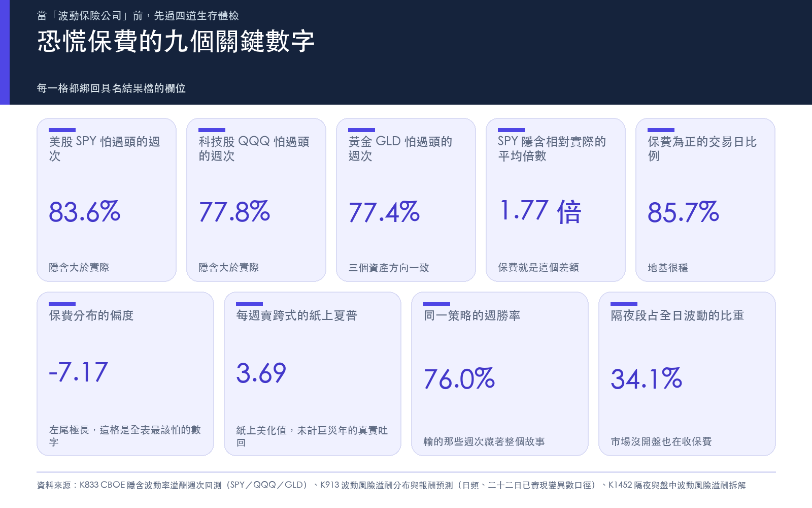The image size is (812, 508).
Task: Click the label 黃金 GLD 怕過頭的週次
Action: pos(400,148)
